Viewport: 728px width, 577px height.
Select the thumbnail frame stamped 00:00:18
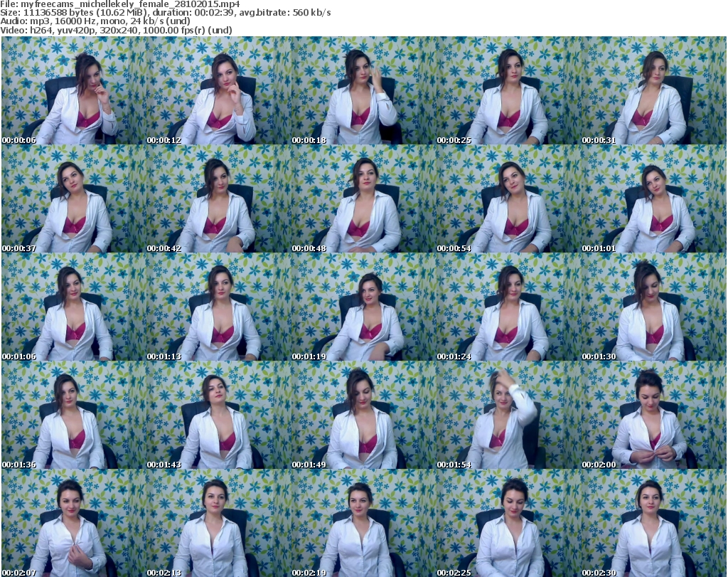click(363, 90)
